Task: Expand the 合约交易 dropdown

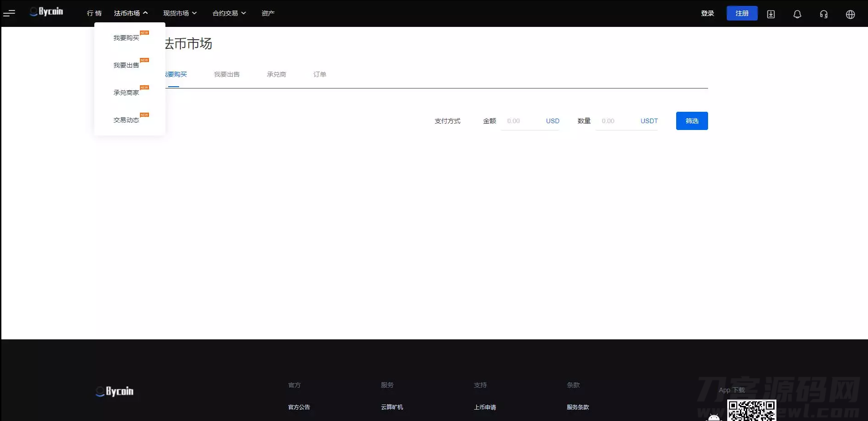Action: 229,13
